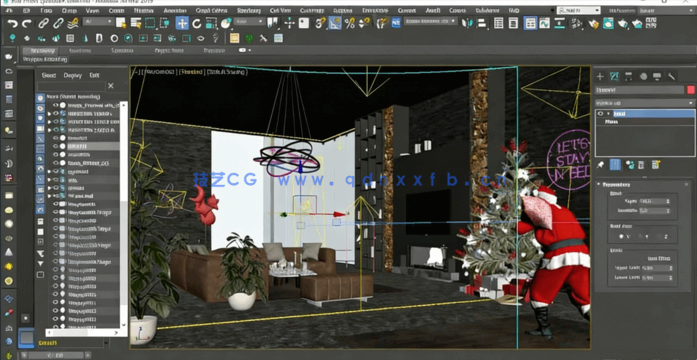The width and height of the screenshot is (697, 360).
Task: Click Configure Modifier Sets icon
Action: (x=656, y=165)
